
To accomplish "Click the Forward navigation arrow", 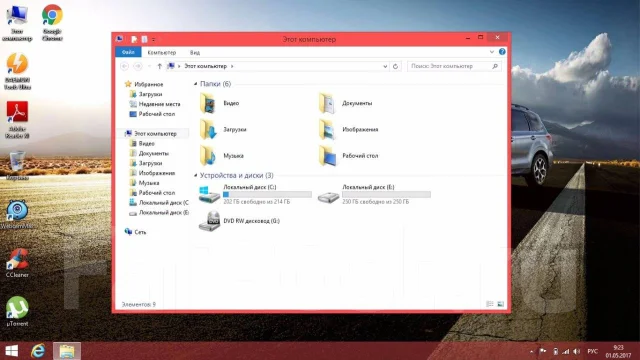I will pyautogui.click(x=138, y=66).
